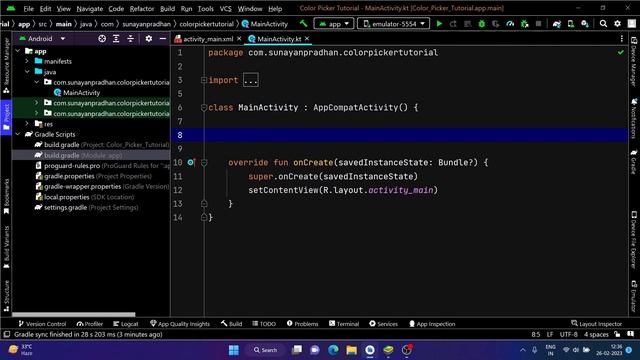Viewport: 640px width, 360px height.
Task: Open the Resource Manager side panel
Action: pyautogui.click(x=6, y=65)
